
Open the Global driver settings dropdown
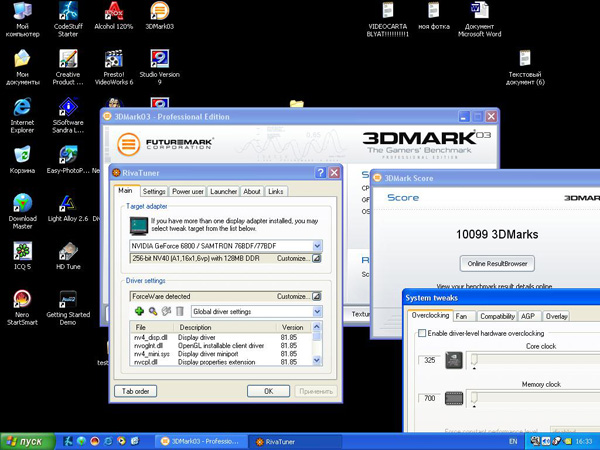pyautogui.click(x=317, y=312)
